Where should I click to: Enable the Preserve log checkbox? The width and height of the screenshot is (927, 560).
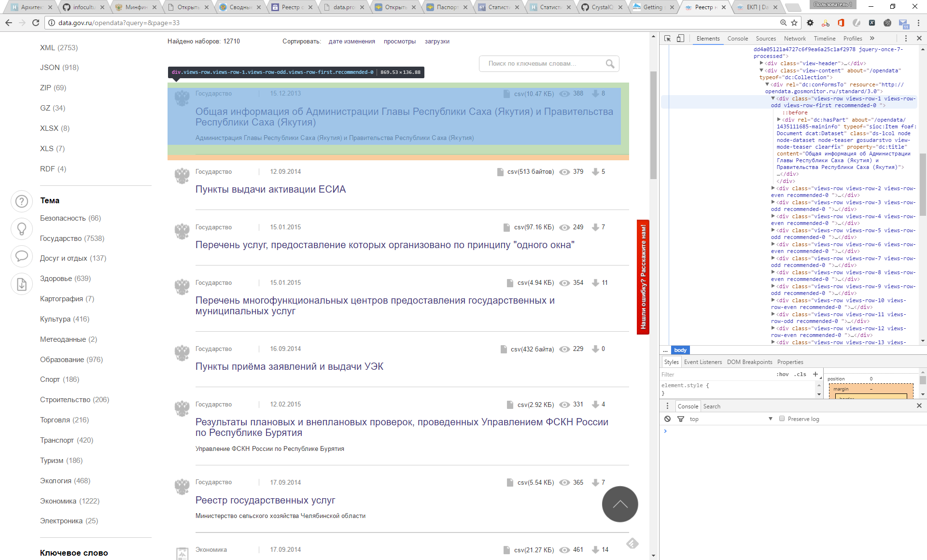click(782, 419)
